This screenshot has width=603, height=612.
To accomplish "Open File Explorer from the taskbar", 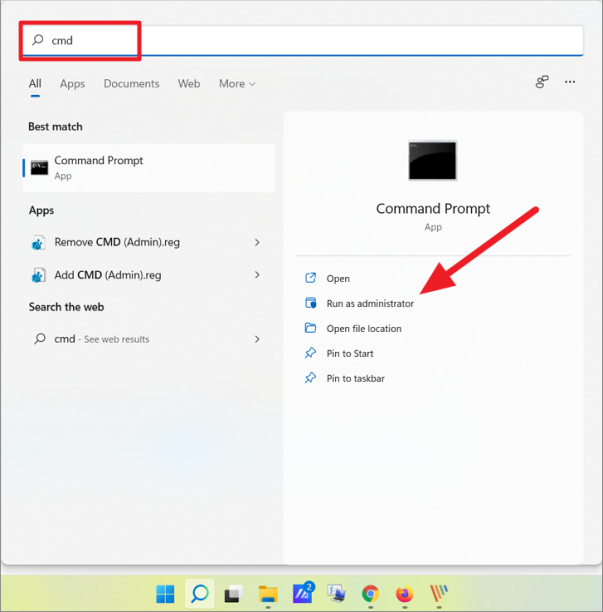I will [268, 594].
